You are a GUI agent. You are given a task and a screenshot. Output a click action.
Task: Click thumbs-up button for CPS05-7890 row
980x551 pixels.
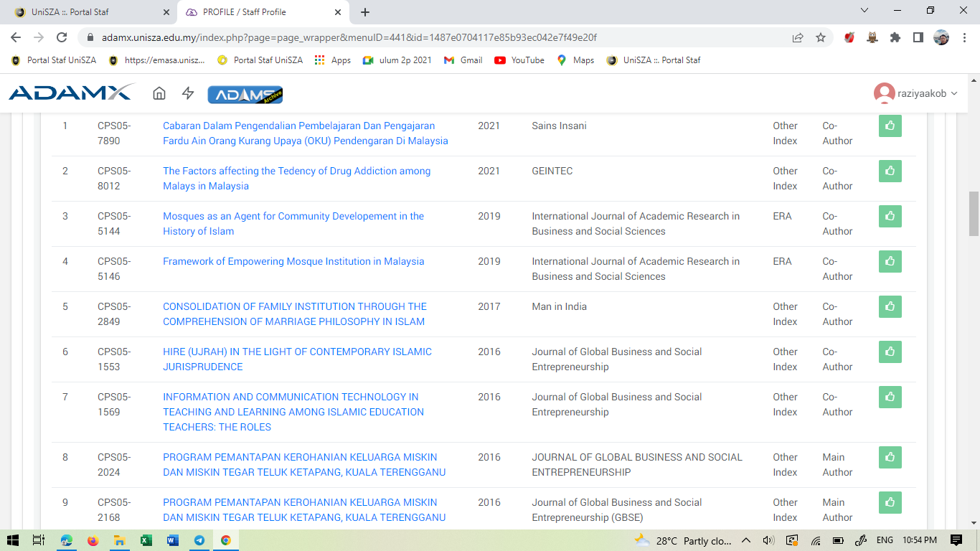890,126
